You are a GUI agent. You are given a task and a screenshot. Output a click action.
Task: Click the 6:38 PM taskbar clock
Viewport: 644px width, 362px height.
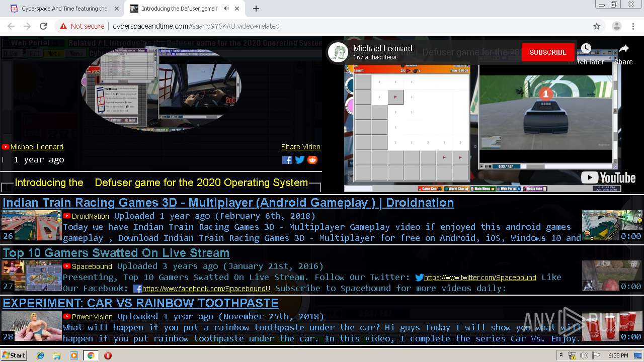click(x=618, y=355)
